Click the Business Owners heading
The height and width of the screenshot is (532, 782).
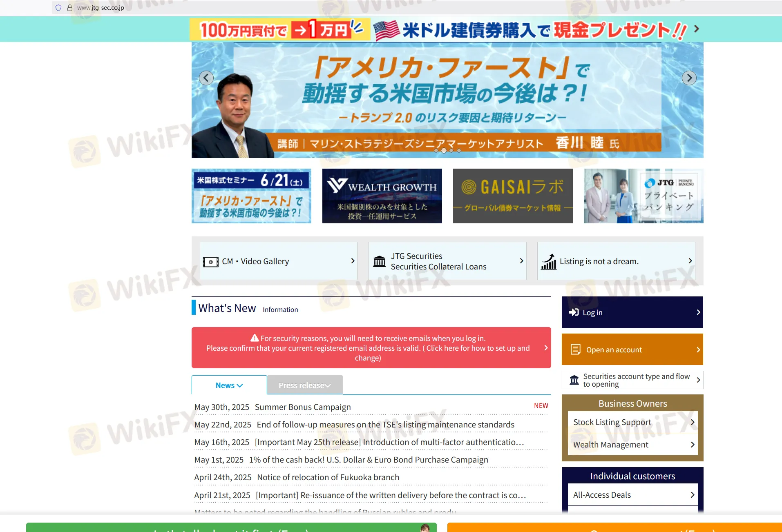[x=632, y=403]
